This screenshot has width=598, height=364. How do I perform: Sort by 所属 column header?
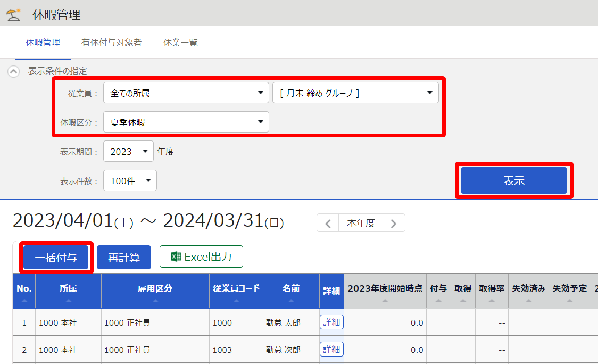tap(68, 291)
